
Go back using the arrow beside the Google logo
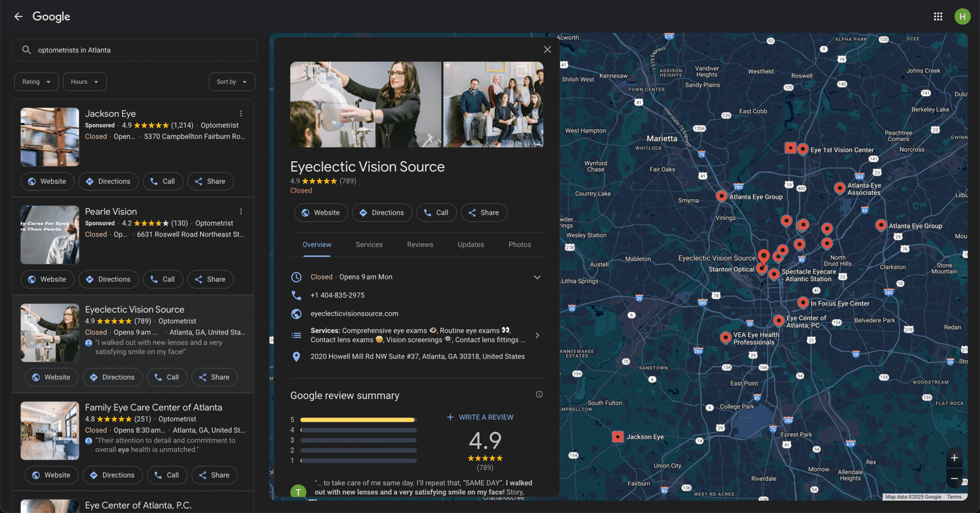18,17
